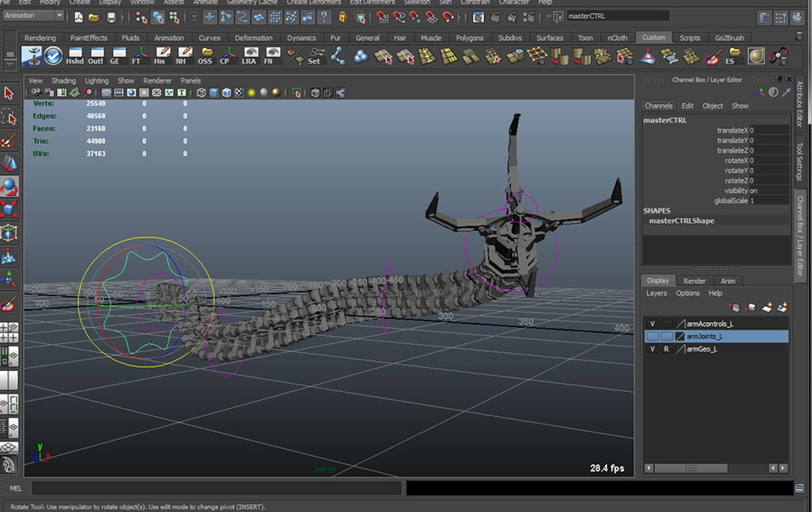
Task: Click the LRA shelf icon
Action: 250,56
